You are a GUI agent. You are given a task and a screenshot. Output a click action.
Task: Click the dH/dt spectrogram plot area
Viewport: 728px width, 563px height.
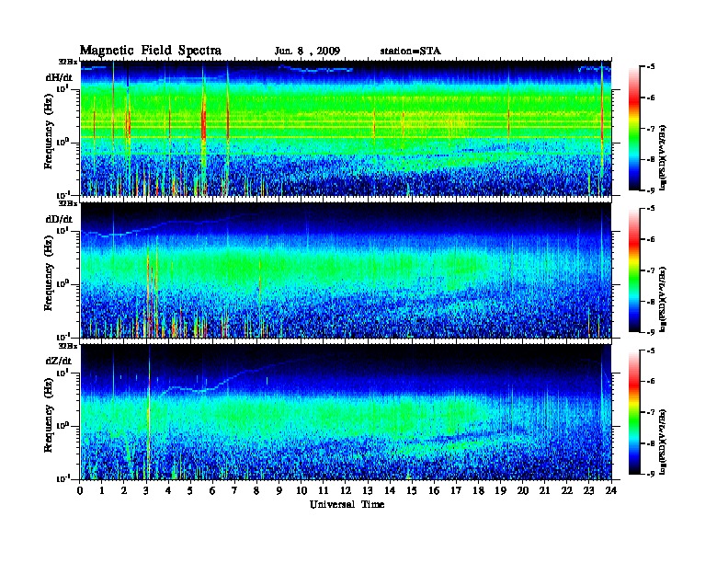[346, 128]
